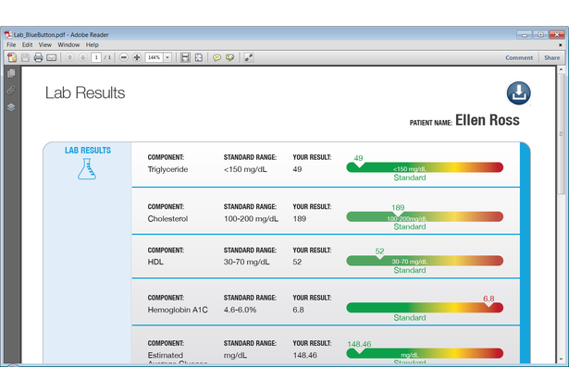Click the Hemoglobin A1C component name
The width and height of the screenshot is (569, 392).
[178, 310]
